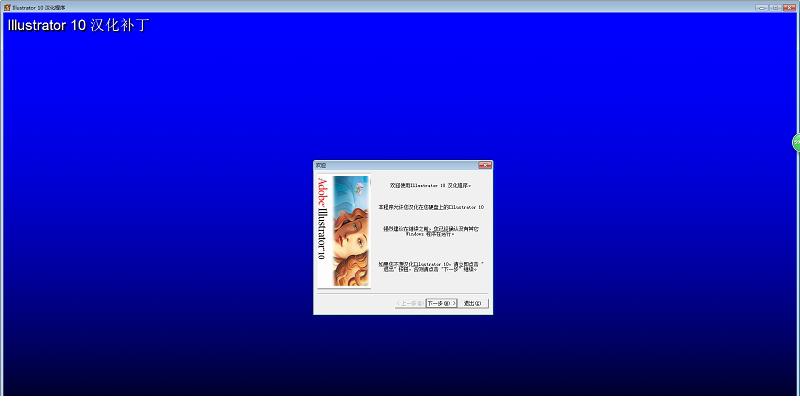Screen dimensions: 800x411
Task: Close the Illustrator 10 汉化程序 main window
Action: 789,8
